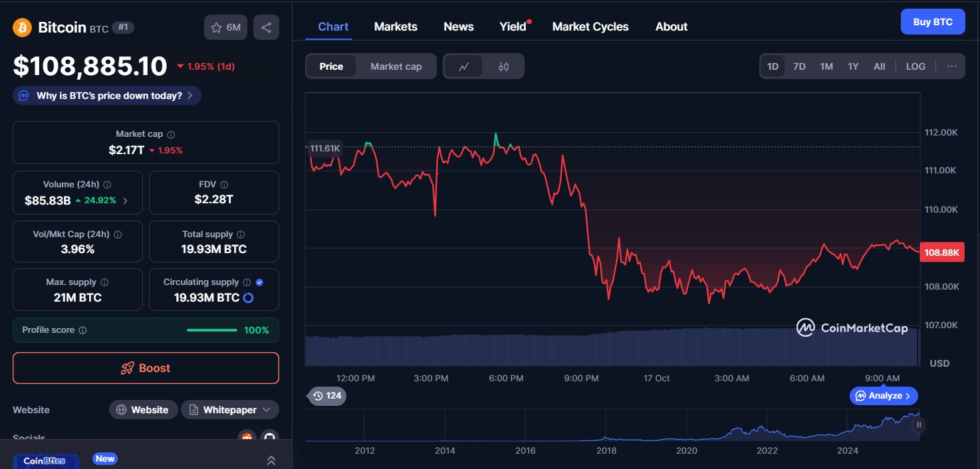
Task: Toggle the LOG scale option
Action: [x=915, y=66]
